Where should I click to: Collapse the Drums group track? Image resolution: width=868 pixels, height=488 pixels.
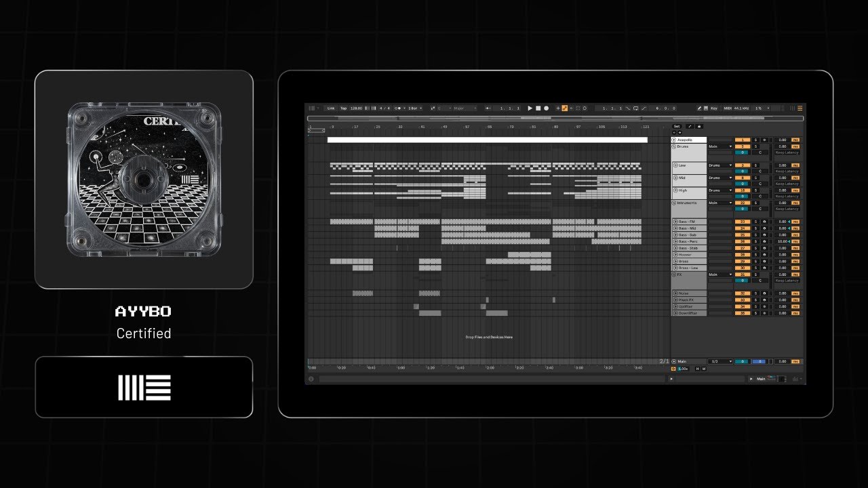pyautogui.click(x=673, y=146)
